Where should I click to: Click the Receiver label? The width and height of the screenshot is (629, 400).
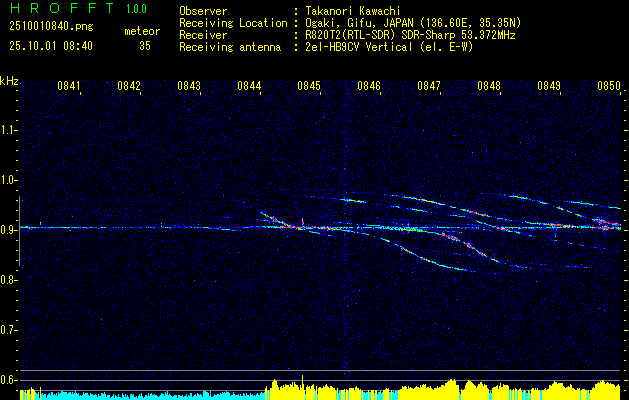[203, 35]
